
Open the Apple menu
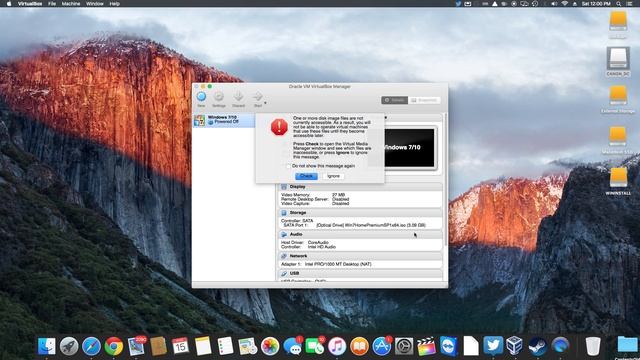[x=9, y=4]
